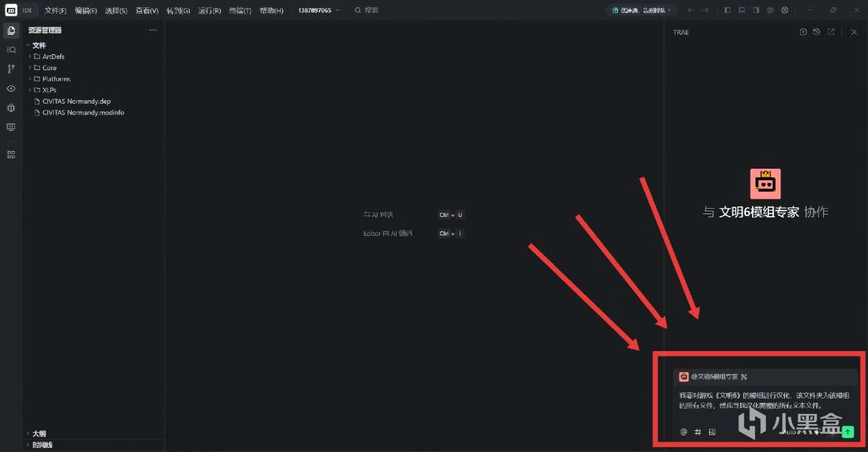
Task: Pop out the TRAE chat panel
Action: coord(831,32)
